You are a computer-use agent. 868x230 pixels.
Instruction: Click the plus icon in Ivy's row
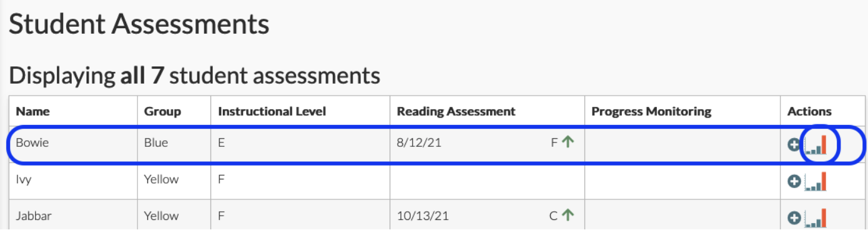(x=794, y=181)
